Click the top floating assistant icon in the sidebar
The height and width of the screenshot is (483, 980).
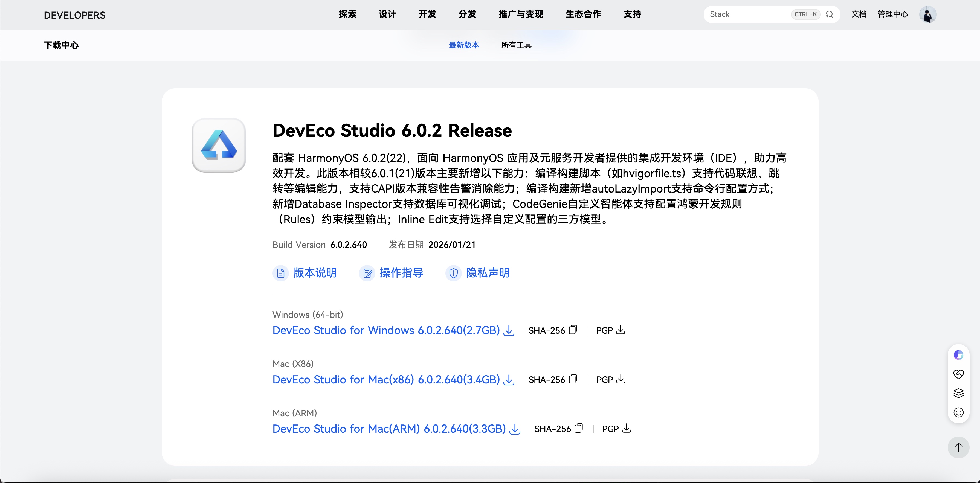[958, 355]
